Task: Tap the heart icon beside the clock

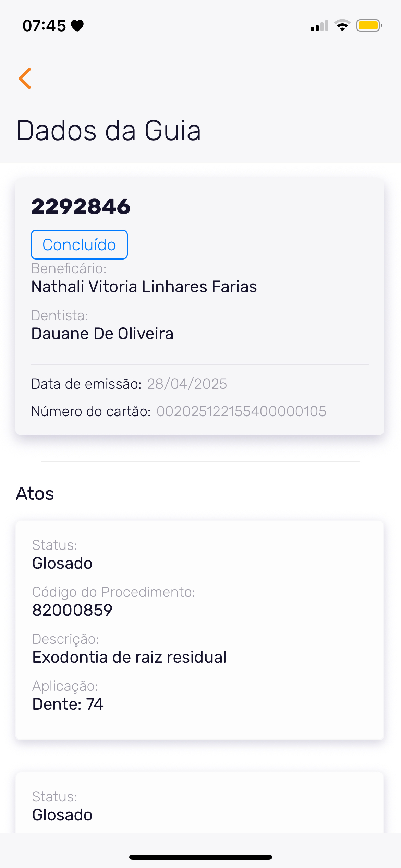Action: pyautogui.click(x=77, y=26)
